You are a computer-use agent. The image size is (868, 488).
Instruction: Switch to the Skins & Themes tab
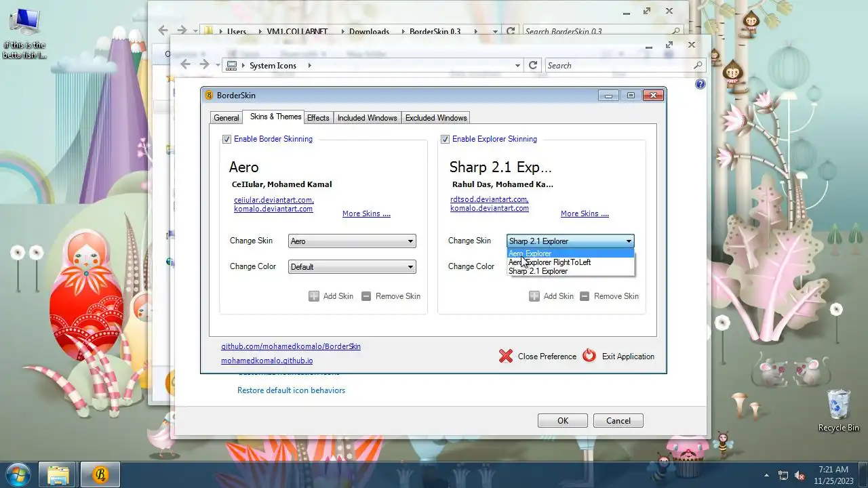(275, 117)
